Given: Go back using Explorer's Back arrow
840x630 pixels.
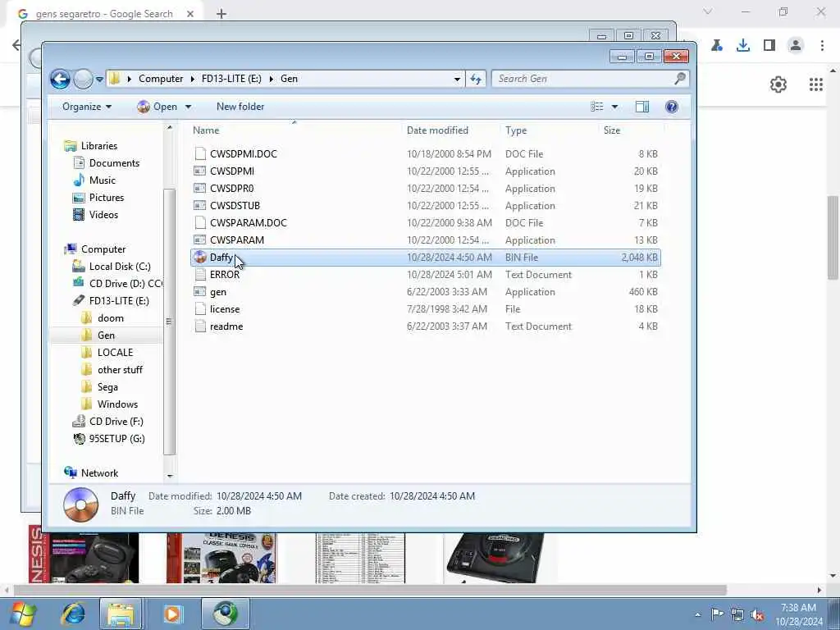Looking at the screenshot, I should click(60, 80).
